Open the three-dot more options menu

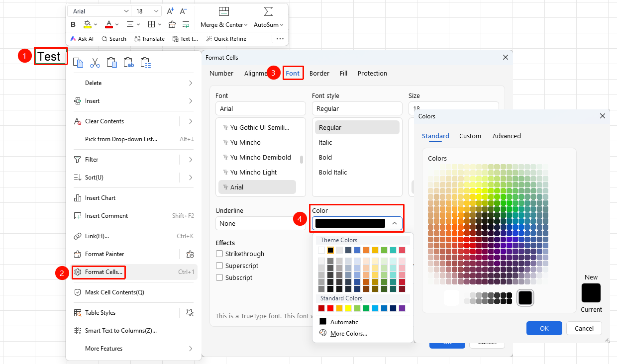coord(280,39)
